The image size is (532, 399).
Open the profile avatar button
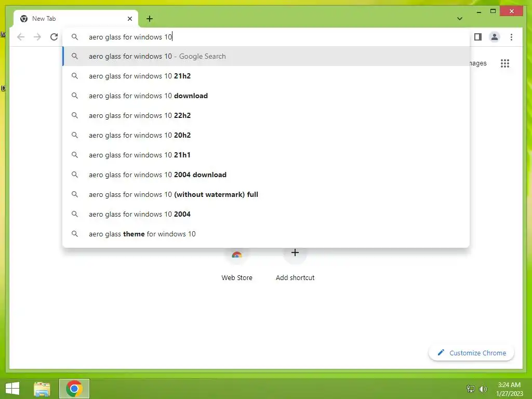click(495, 37)
